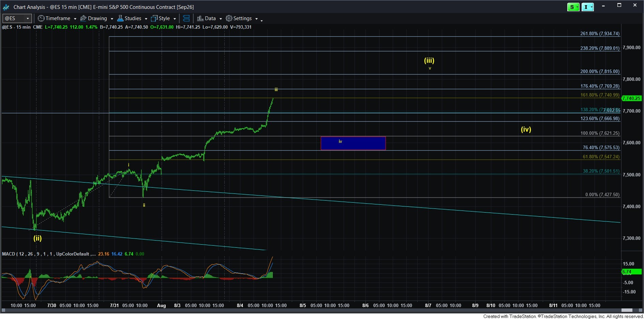Viewport: 644px width, 319px height.
Task: Click the green 7,740.25 last-price axis marker
Action: pyautogui.click(x=631, y=98)
